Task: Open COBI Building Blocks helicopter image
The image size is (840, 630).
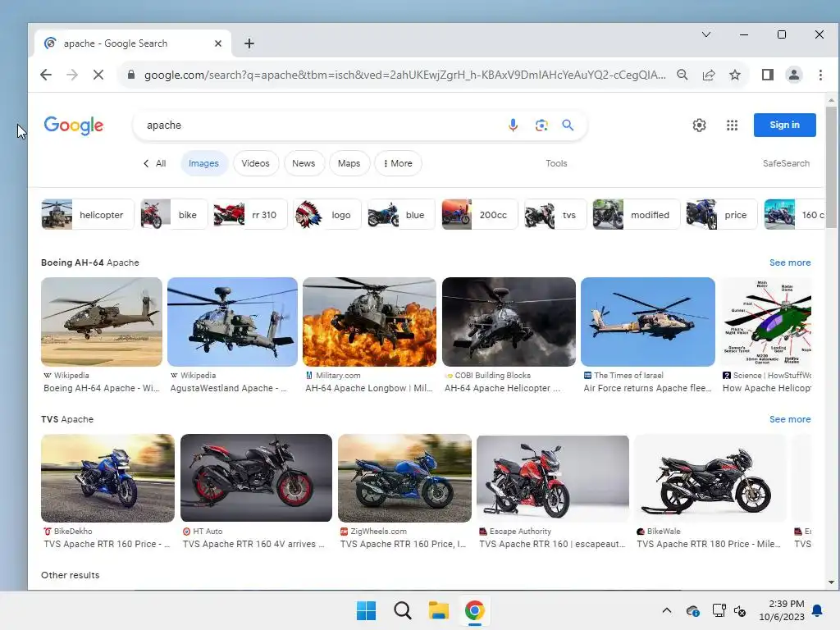Action: tap(509, 322)
